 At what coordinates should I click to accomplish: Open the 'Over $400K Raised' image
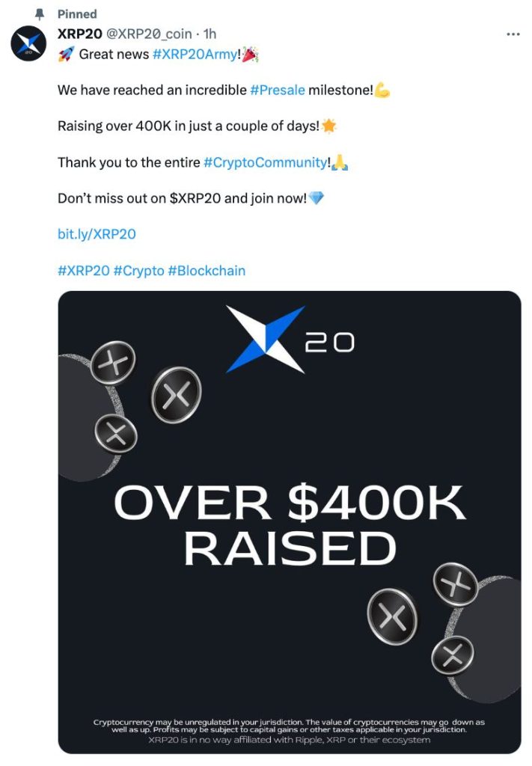point(290,521)
